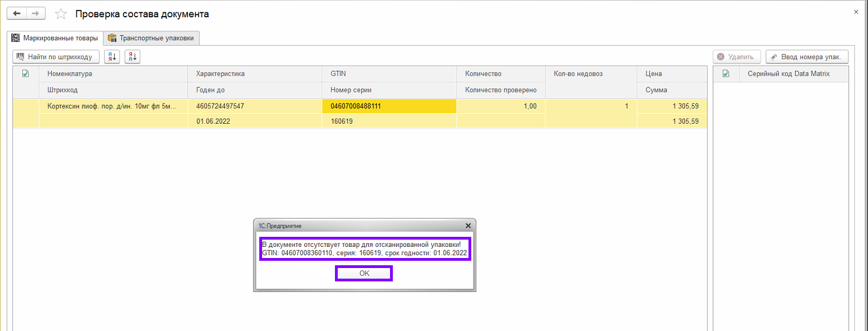Click the Удалить button
This screenshot has width=868, height=331.
click(736, 57)
